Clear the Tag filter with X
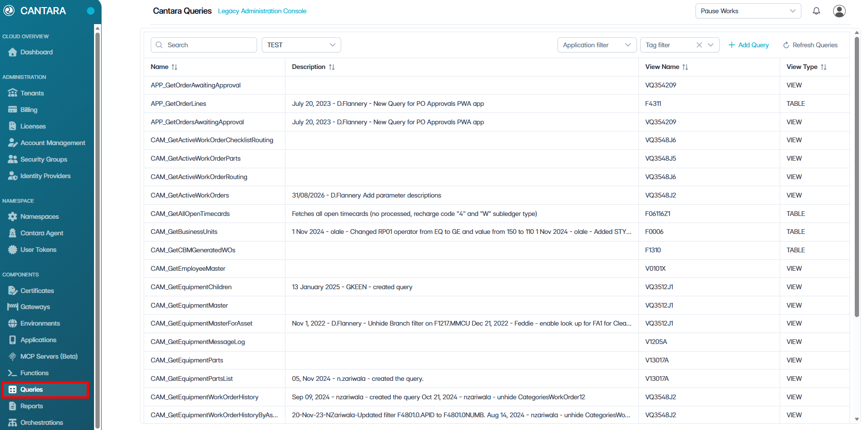This screenshot has width=868, height=430. click(699, 45)
